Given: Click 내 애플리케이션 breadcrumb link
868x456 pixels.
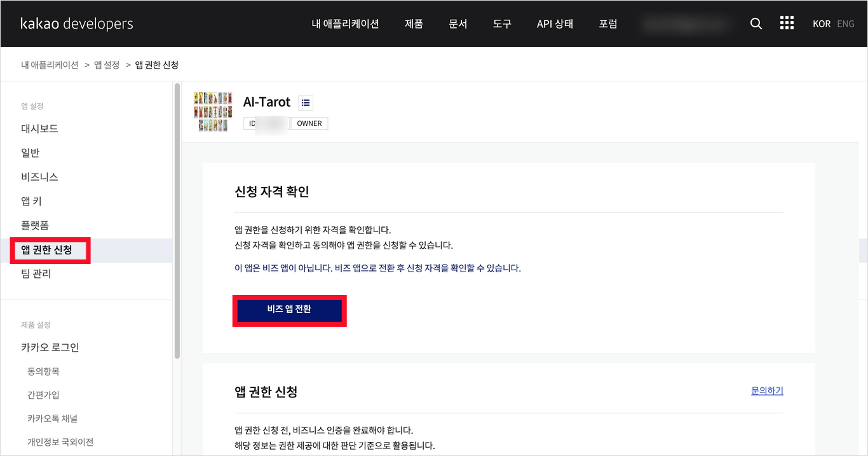Looking at the screenshot, I should pos(50,65).
